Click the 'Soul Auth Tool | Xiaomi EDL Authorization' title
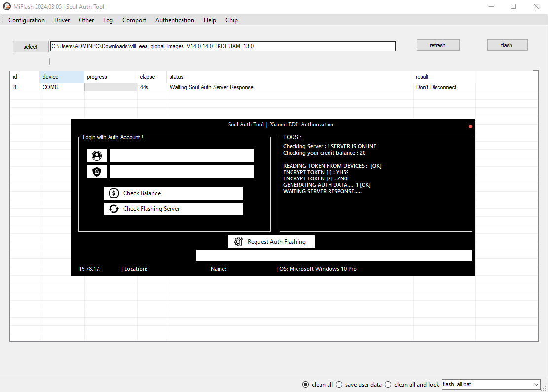 [281, 124]
